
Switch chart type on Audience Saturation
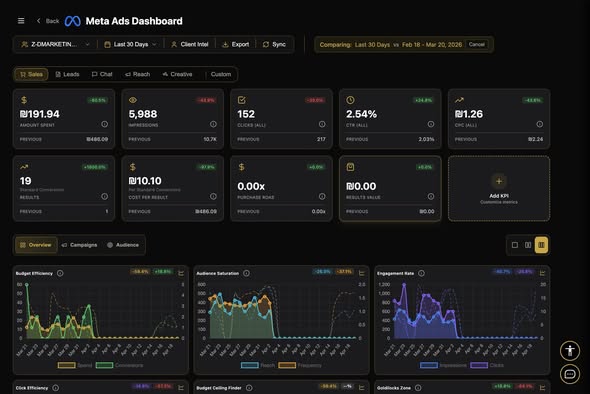362,273
